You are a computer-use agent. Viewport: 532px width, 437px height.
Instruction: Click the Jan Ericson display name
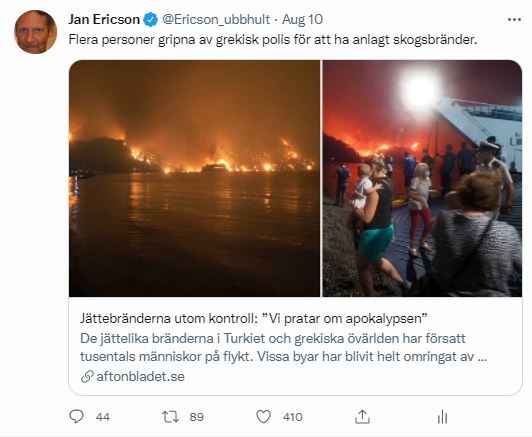[x=104, y=20]
